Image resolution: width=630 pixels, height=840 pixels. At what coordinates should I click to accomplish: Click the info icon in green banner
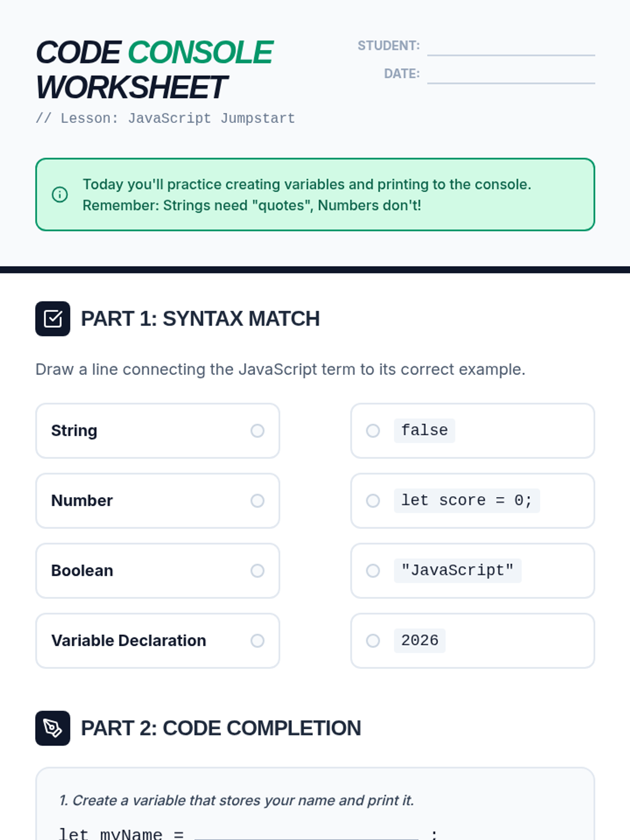point(60,195)
